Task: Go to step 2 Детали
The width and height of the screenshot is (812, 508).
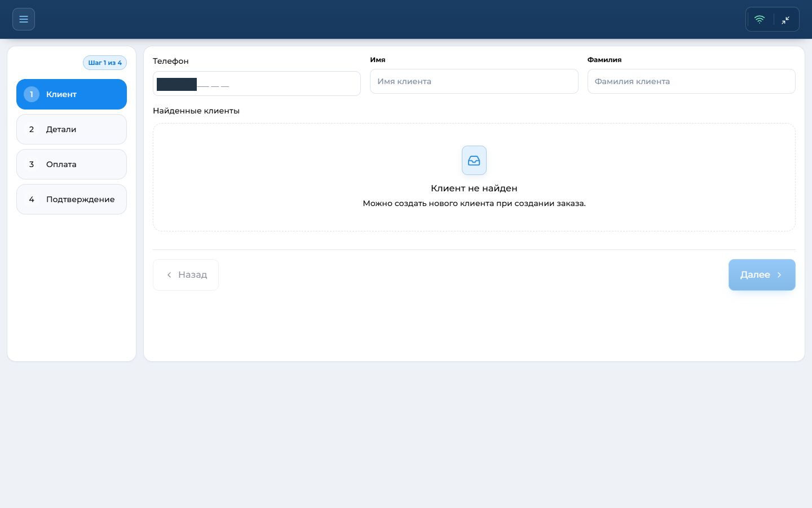Action: [72, 129]
